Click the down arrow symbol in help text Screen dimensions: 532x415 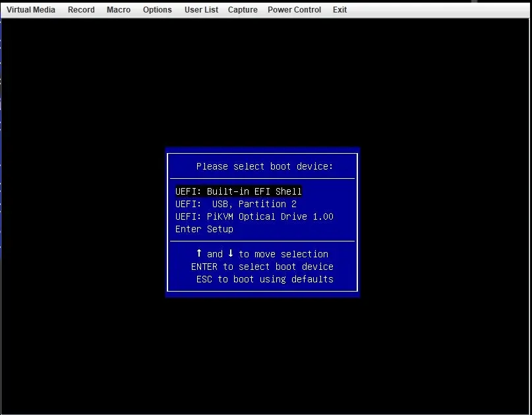click(231, 253)
